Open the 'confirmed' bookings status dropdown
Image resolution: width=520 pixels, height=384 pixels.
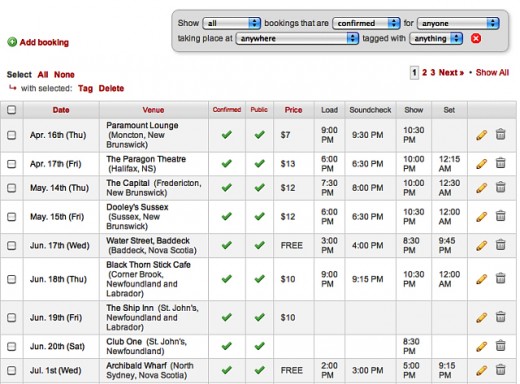pyautogui.click(x=366, y=23)
